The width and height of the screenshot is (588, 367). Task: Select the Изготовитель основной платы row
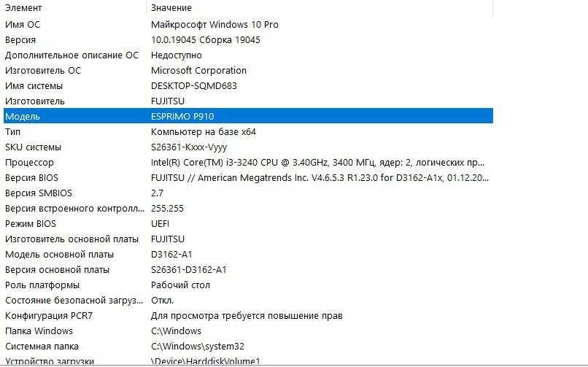(248, 239)
